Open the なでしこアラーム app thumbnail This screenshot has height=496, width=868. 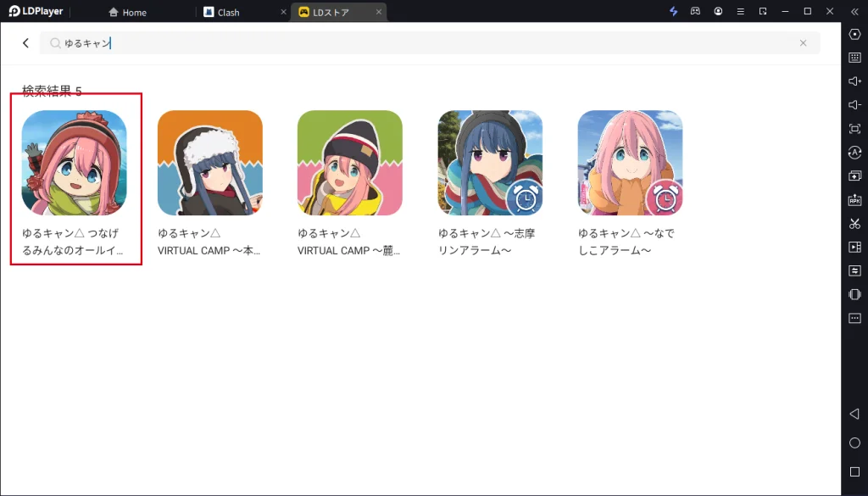click(630, 163)
